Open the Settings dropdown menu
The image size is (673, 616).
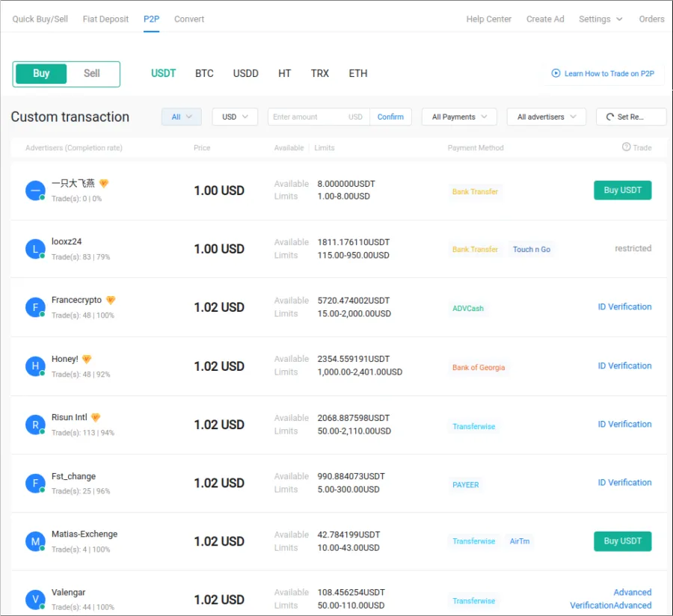tap(600, 19)
